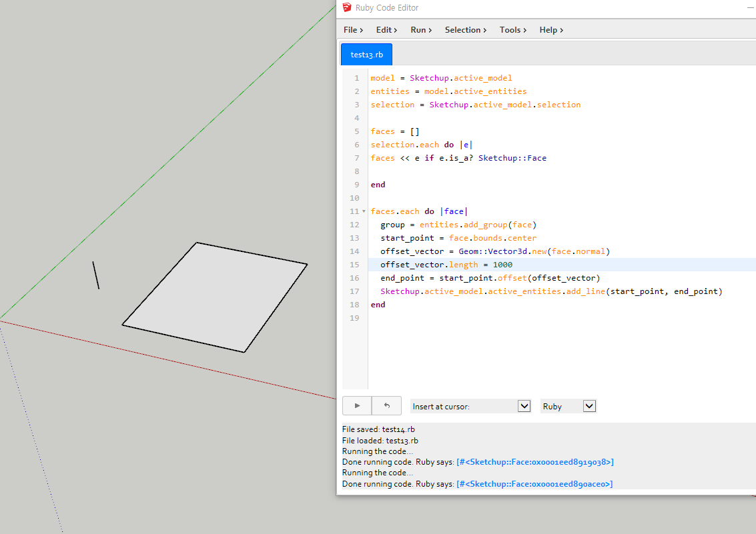Open the Edit menu
The height and width of the screenshot is (534, 756).
pyautogui.click(x=387, y=30)
